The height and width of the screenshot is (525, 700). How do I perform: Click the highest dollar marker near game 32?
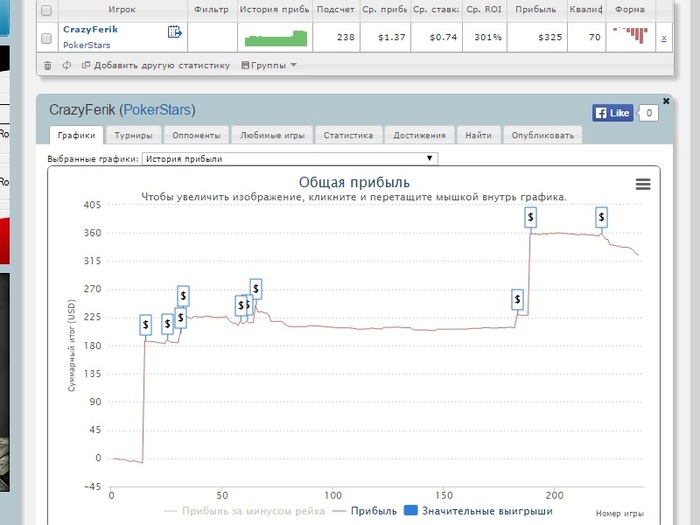pos(183,296)
